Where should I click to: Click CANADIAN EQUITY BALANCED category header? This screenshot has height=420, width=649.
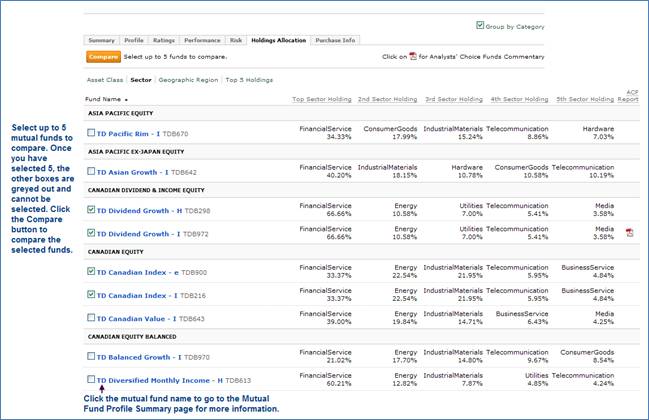point(132,336)
